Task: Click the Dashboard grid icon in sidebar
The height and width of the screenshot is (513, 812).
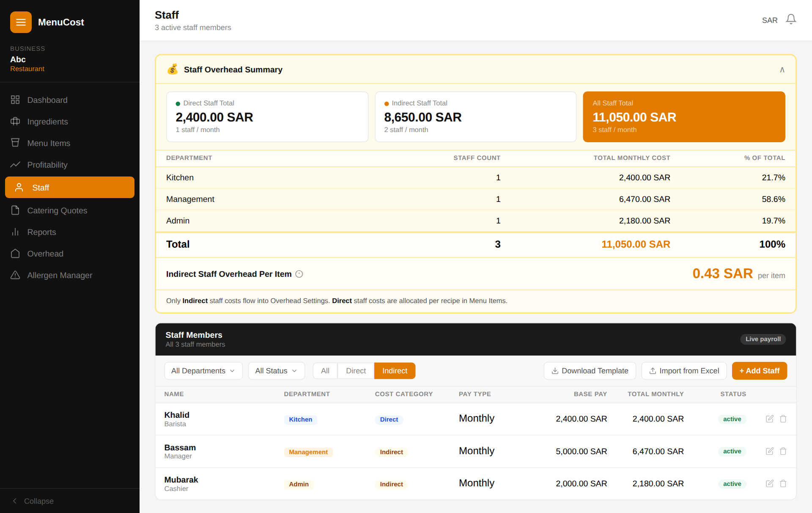Action: [x=15, y=100]
